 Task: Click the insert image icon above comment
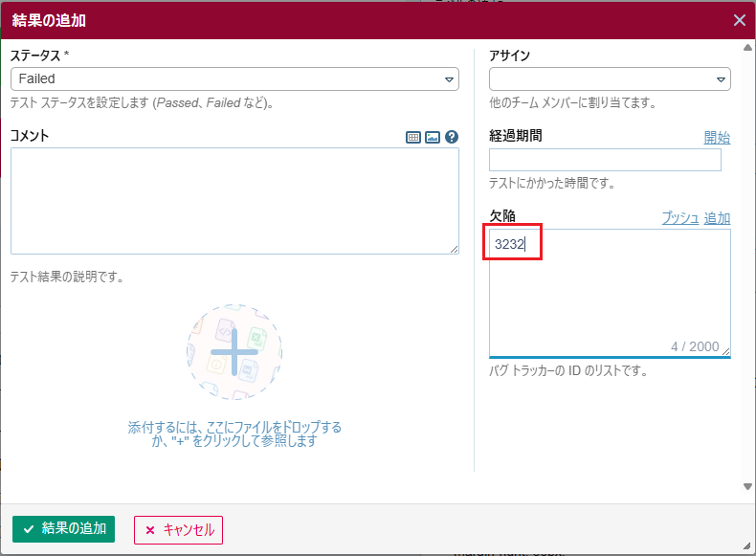point(433,138)
